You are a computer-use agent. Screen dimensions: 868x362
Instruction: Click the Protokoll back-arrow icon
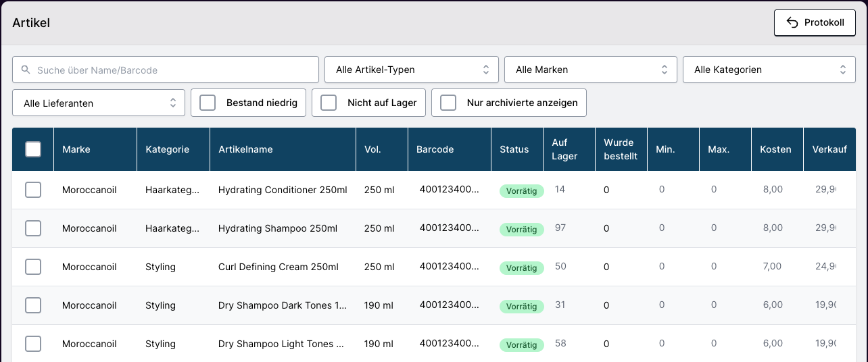pyautogui.click(x=793, y=23)
